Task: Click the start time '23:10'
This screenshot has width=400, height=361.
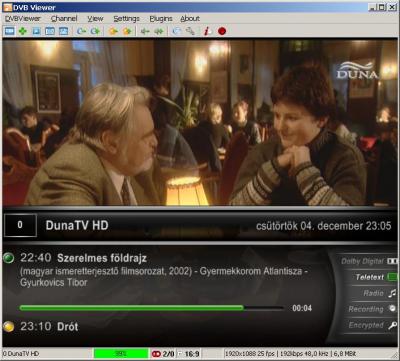Action: pos(36,326)
